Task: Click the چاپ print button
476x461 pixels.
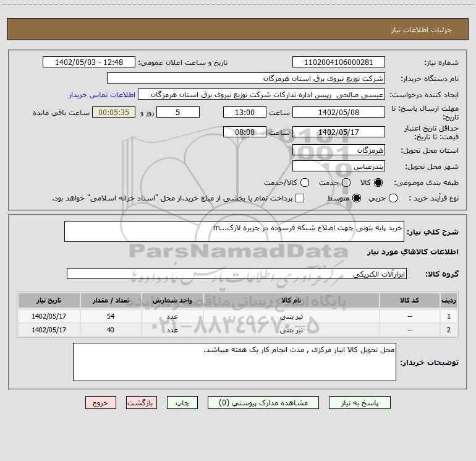Action: (x=182, y=403)
